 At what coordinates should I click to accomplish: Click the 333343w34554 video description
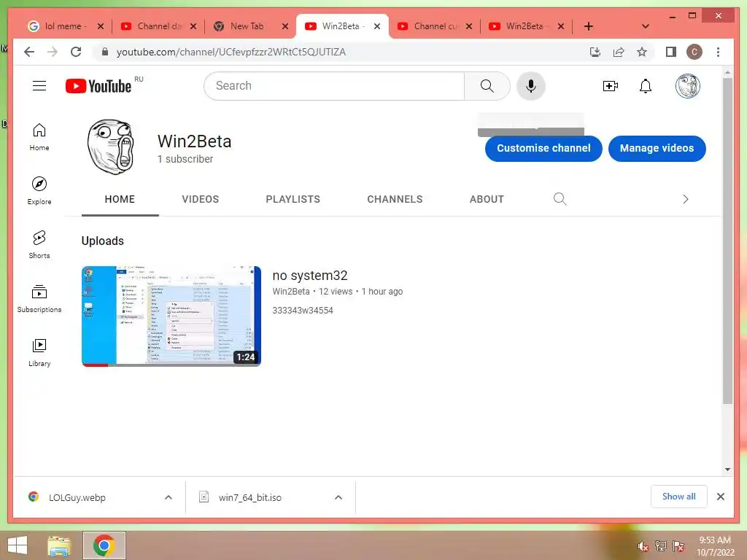coord(303,311)
